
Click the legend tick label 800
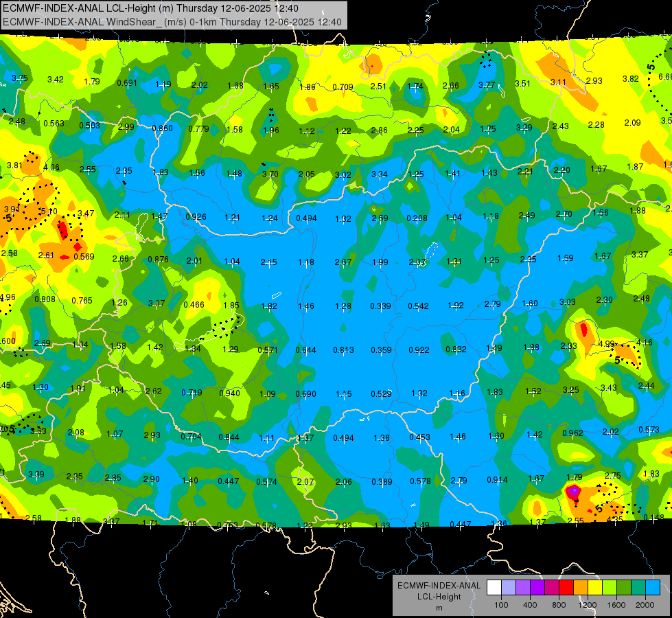(559, 605)
